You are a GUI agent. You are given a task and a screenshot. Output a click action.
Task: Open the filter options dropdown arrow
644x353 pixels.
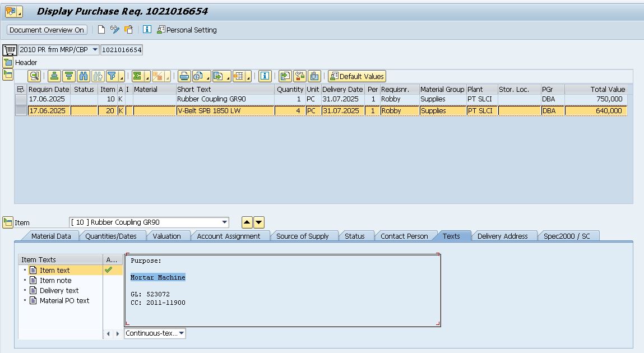122,76
